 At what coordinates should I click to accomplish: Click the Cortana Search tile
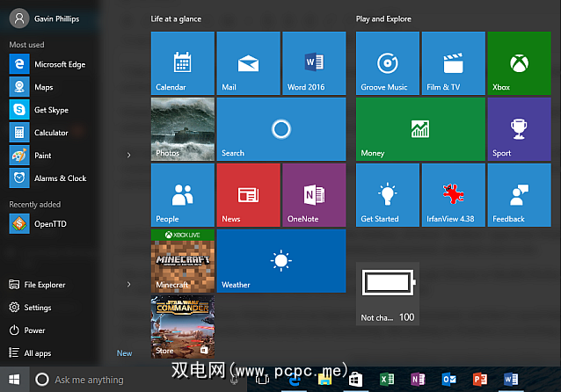[280, 128]
